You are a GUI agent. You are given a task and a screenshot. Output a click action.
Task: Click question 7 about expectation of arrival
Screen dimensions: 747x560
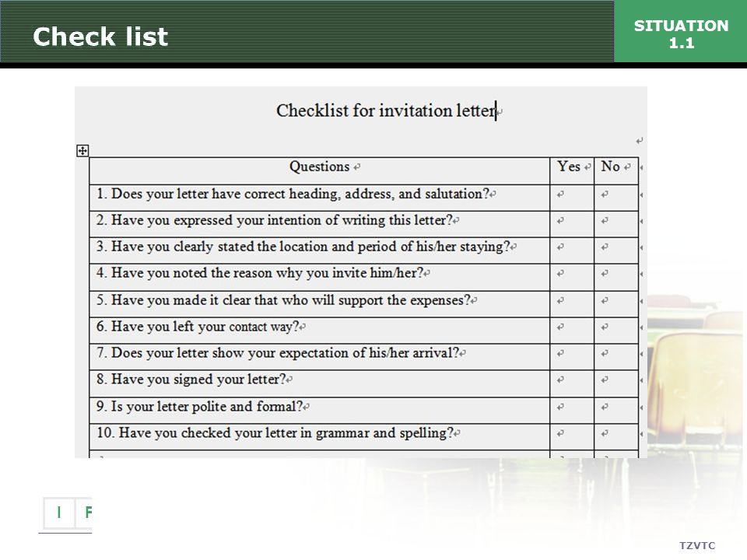[x=278, y=353]
